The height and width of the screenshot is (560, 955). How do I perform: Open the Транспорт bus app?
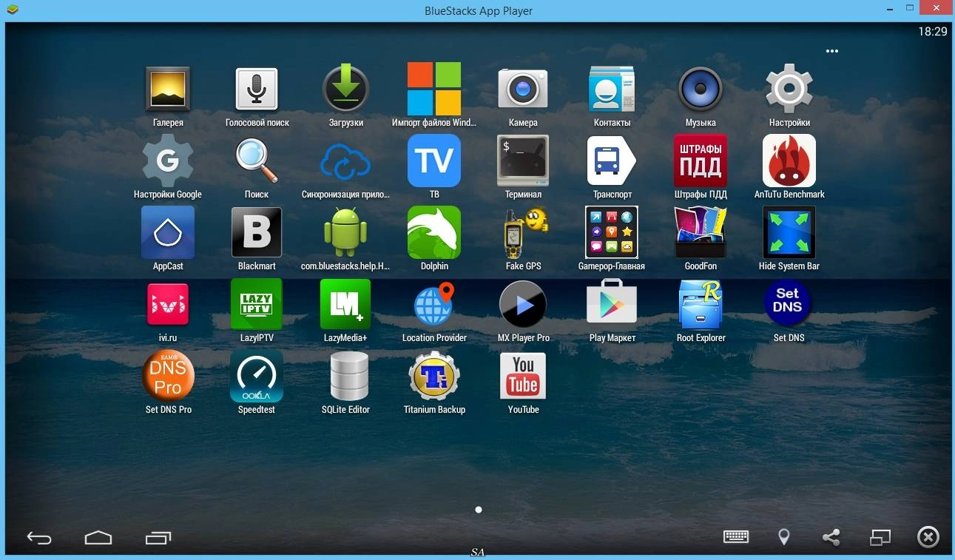pos(612,161)
